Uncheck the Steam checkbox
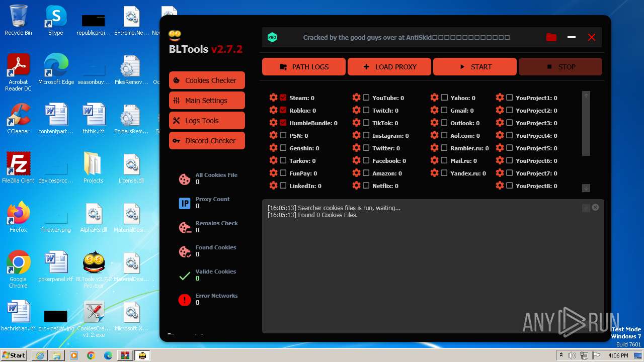644x362 pixels. (283, 98)
